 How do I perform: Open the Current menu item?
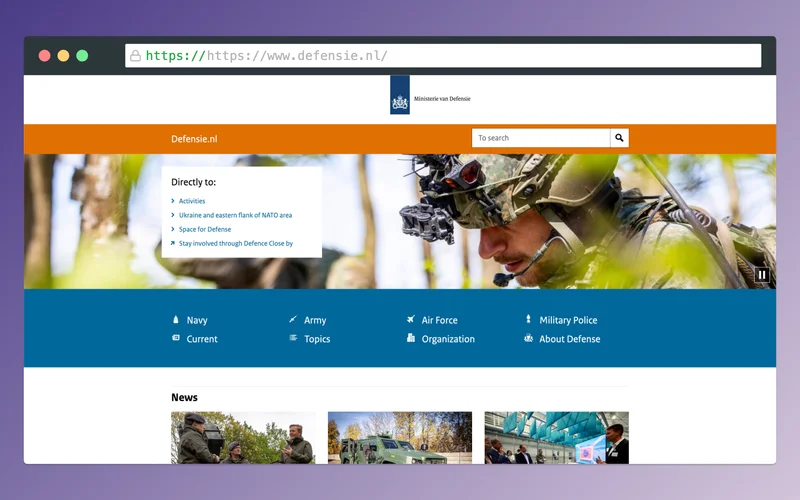202,339
